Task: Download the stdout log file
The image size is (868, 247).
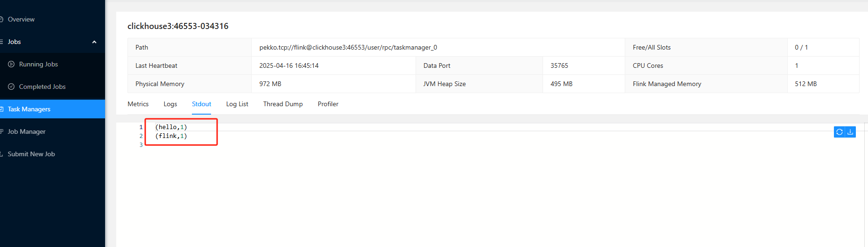Action: [850, 132]
